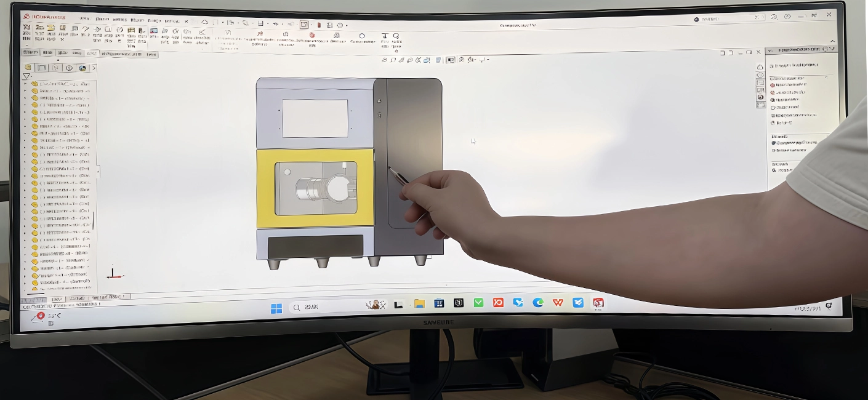Expand the first component in feature tree
Viewport: 868px width, 400px height.
point(25,84)
